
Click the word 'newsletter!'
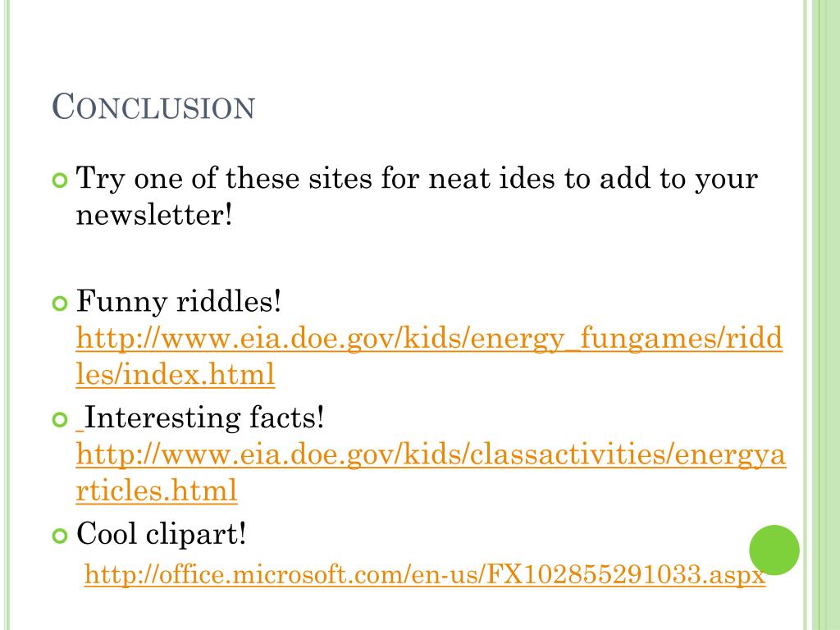click(x=154, y=216)
